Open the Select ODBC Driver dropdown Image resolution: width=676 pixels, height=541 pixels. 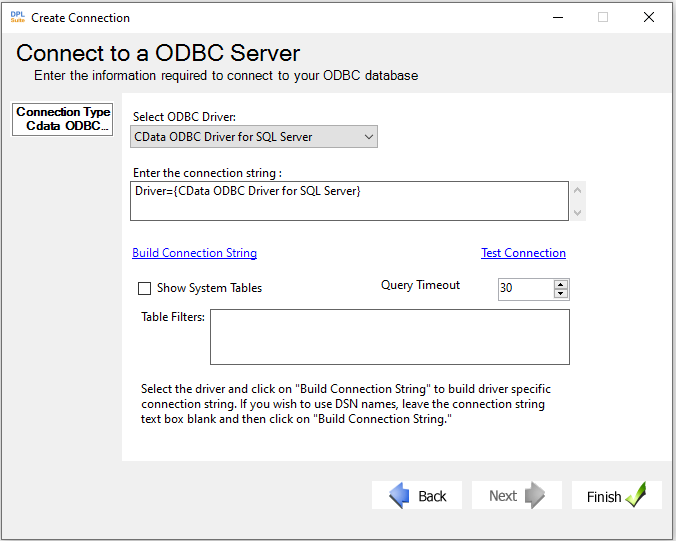tap(254, 137)
